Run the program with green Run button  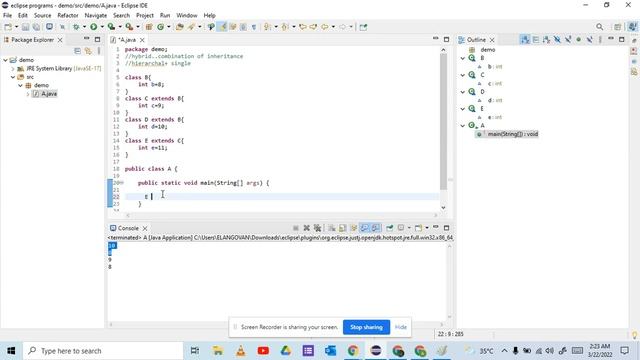(x=93, y=27)
